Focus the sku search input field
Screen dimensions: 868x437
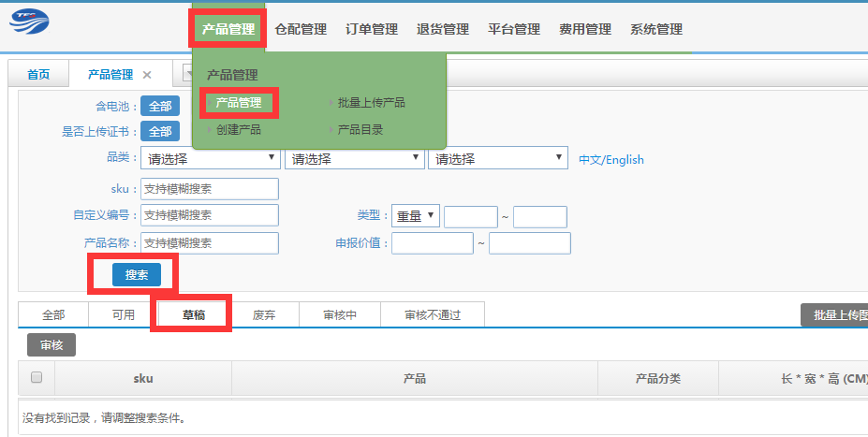[x=210, y=189]
